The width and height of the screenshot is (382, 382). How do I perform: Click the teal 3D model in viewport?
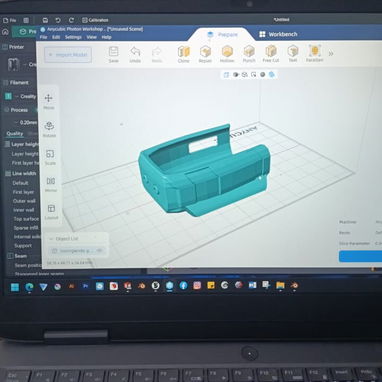[203, 172]
